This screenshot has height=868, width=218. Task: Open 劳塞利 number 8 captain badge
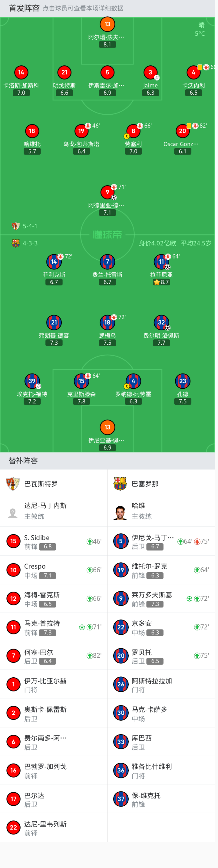tap(133, 131)
